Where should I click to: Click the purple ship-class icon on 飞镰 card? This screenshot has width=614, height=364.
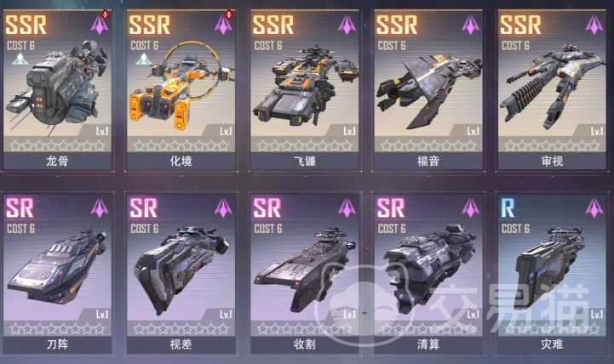pos(347,25)
